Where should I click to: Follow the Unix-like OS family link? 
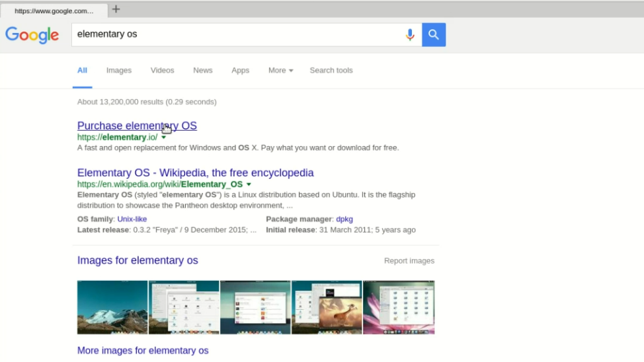coord(132,219)
